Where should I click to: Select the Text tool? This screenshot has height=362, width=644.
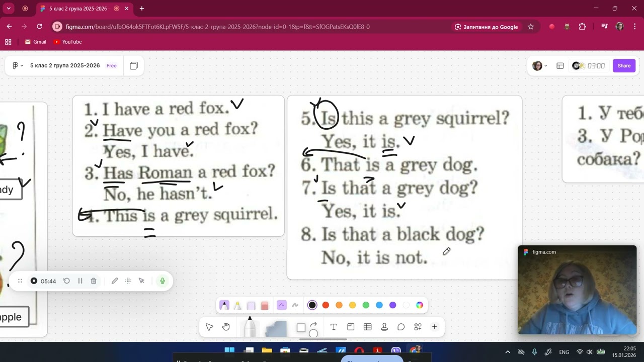(334, 327)
